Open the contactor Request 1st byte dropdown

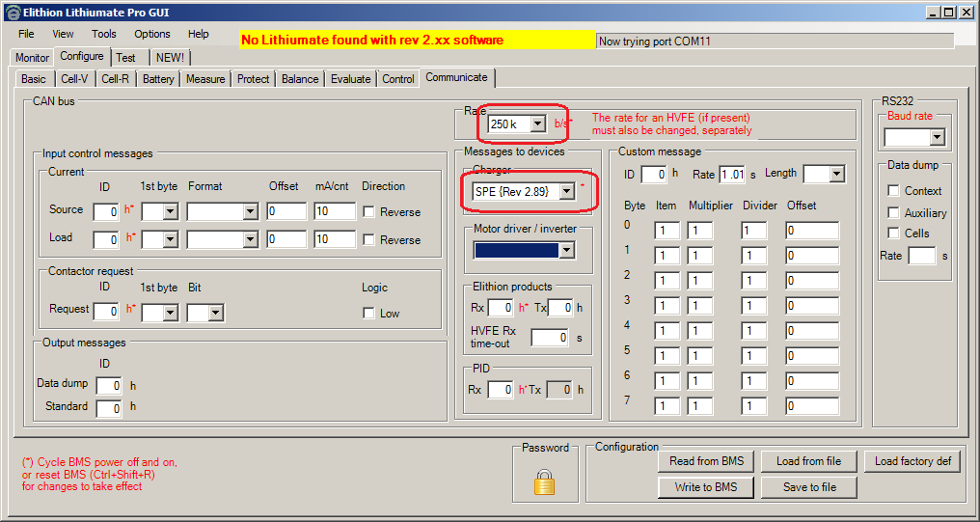171,313
